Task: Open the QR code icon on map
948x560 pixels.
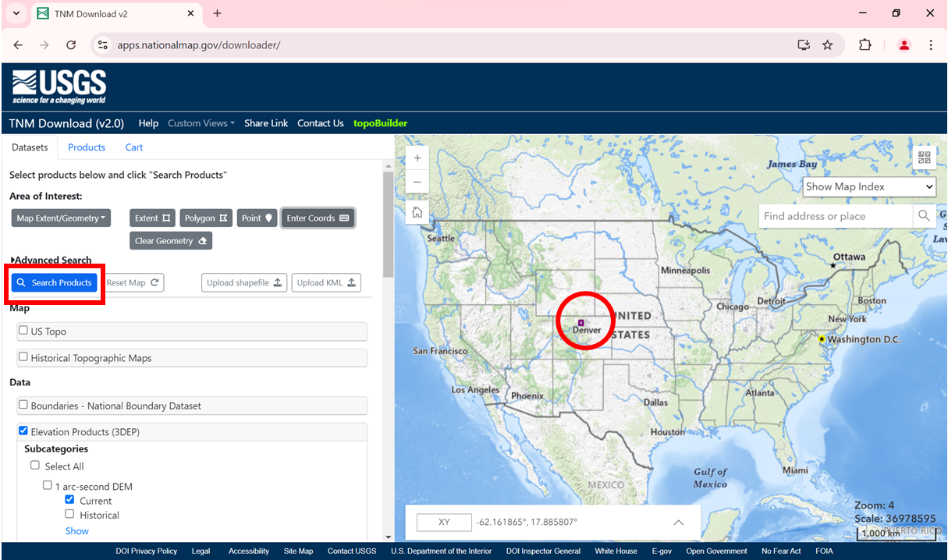Action: pos(925,158)
